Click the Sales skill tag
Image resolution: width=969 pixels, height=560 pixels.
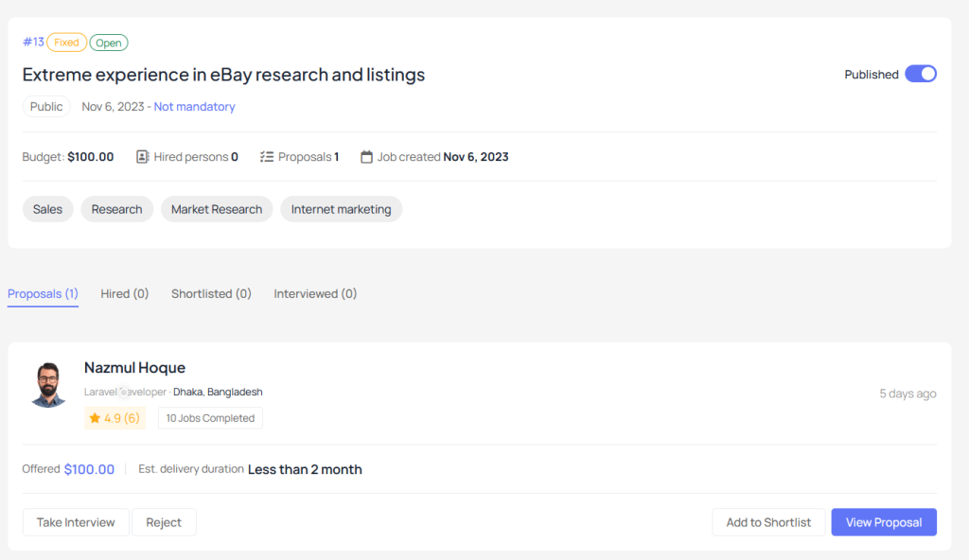click(47, 209)
